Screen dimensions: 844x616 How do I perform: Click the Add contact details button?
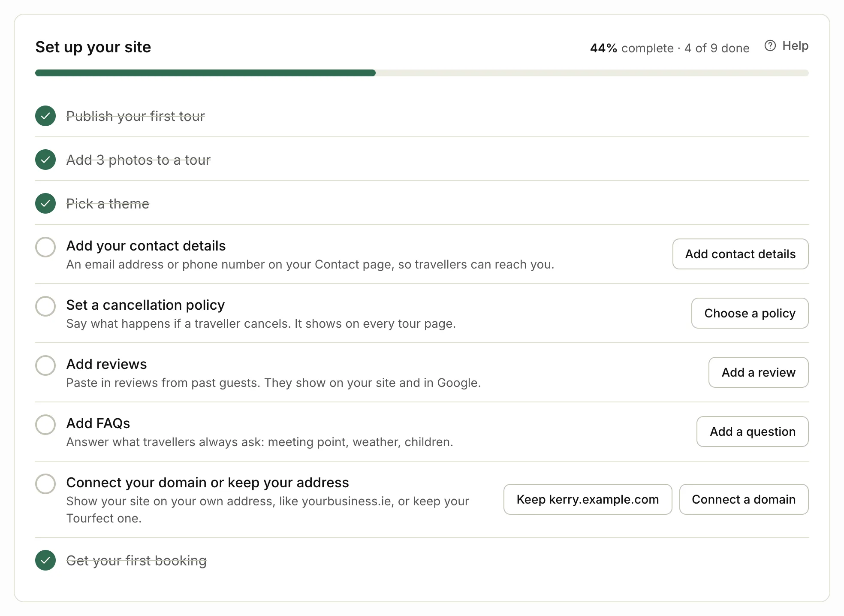(x=740, y=254)
